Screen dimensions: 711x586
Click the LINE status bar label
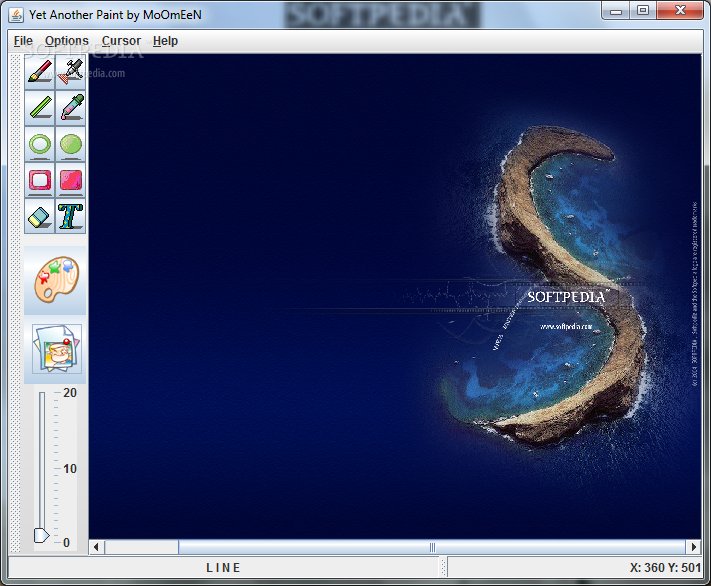(x=223, y=567)
